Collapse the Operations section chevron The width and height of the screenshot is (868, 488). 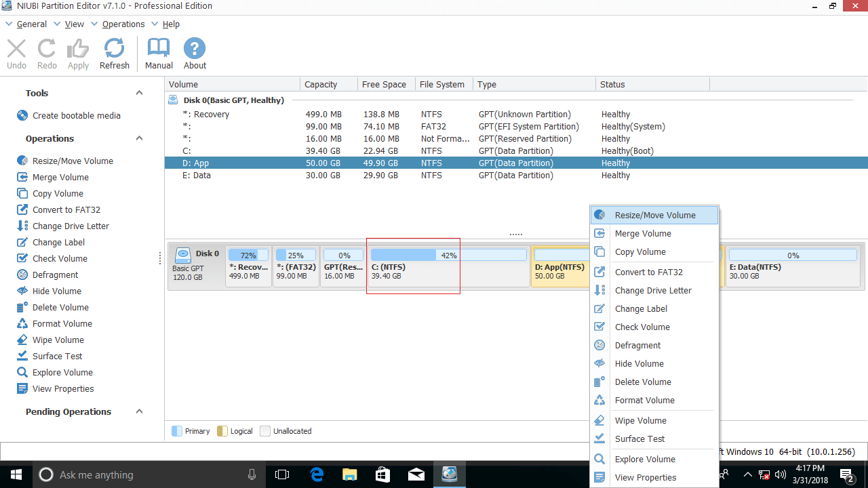pos(139,138)
